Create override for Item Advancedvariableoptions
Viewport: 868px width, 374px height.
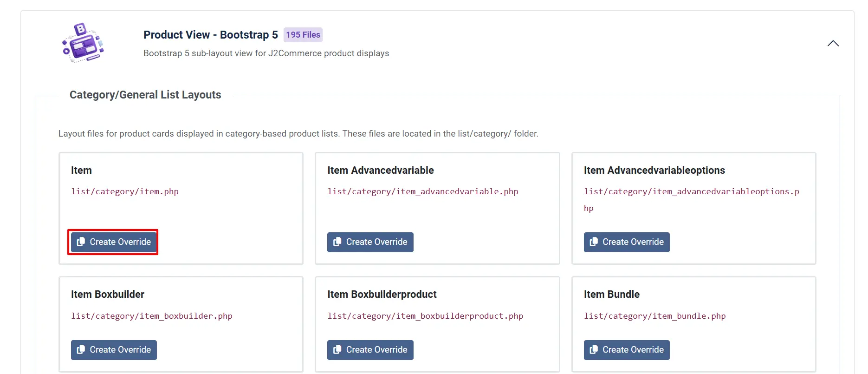coord(627,242)
